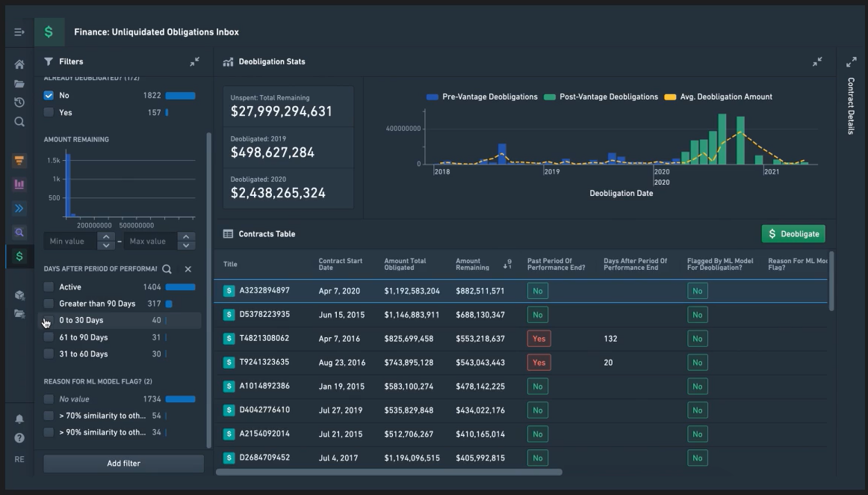The height and width of the screenshot is (495, 868).
Task: Check the Greater than 90 Days filter
Action: (x=49, y=304)
